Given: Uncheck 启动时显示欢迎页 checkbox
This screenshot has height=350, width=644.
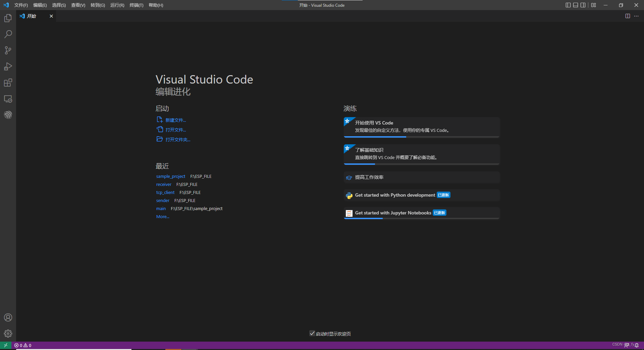Looking at the screenshot, I should tap(312, 333).
